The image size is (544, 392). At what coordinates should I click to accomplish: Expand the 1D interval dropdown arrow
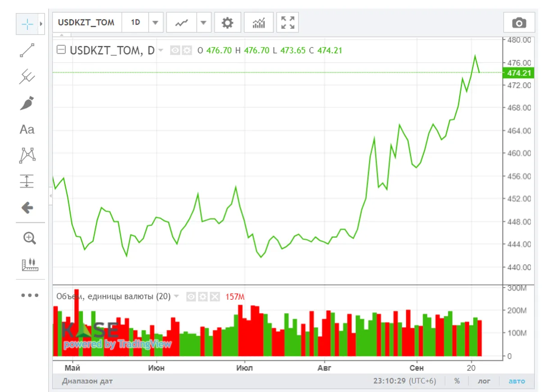pyautogui.click(x=155, y=23)
